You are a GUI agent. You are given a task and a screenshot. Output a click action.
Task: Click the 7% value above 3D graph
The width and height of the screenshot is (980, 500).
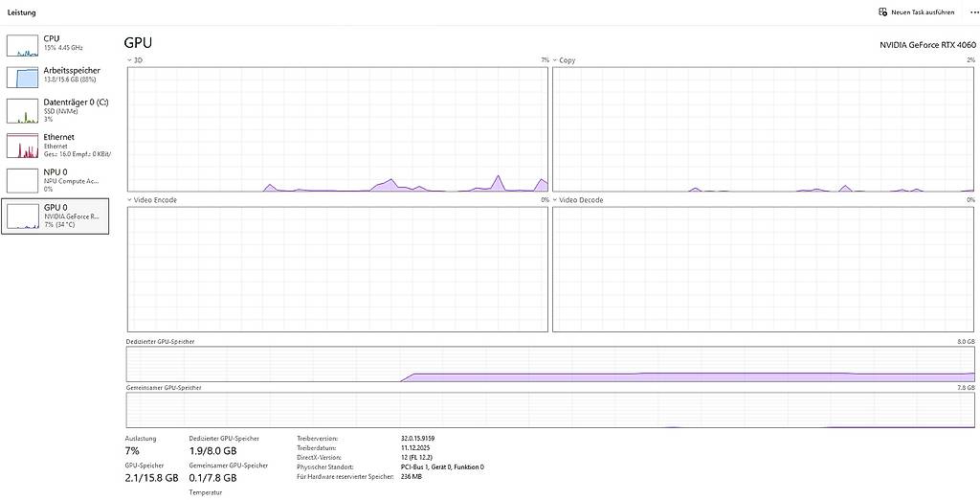coord(545,60)
